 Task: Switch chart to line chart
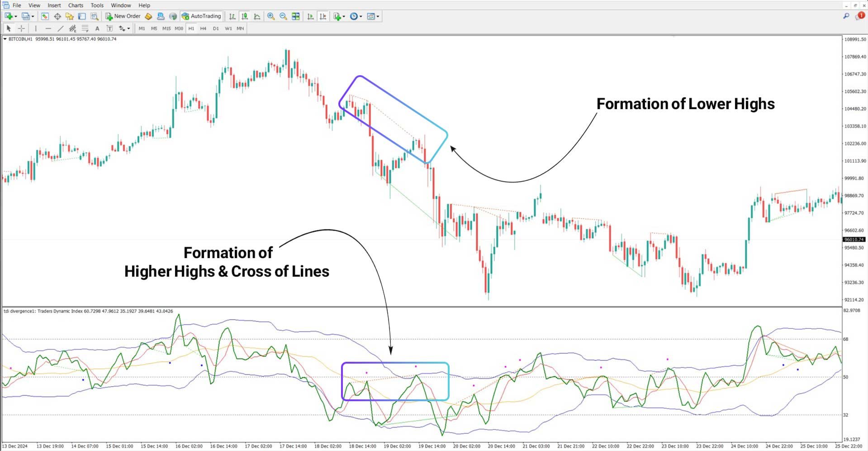click(257, 16)
